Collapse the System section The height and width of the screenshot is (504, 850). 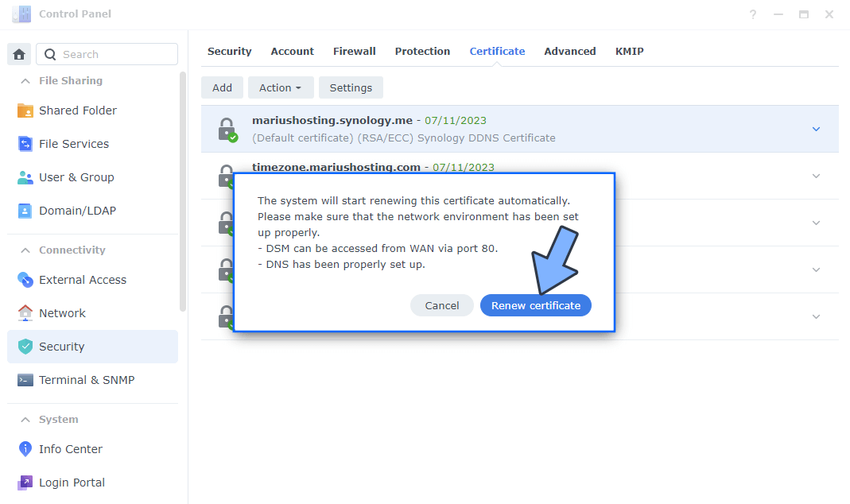pyautogui.click(x=25, y=420)
